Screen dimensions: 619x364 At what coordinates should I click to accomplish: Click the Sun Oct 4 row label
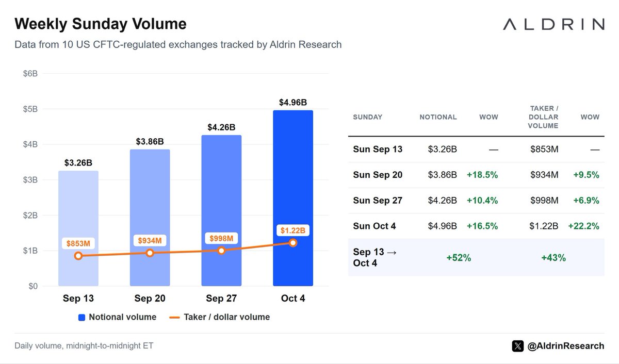tap(374, 226)
